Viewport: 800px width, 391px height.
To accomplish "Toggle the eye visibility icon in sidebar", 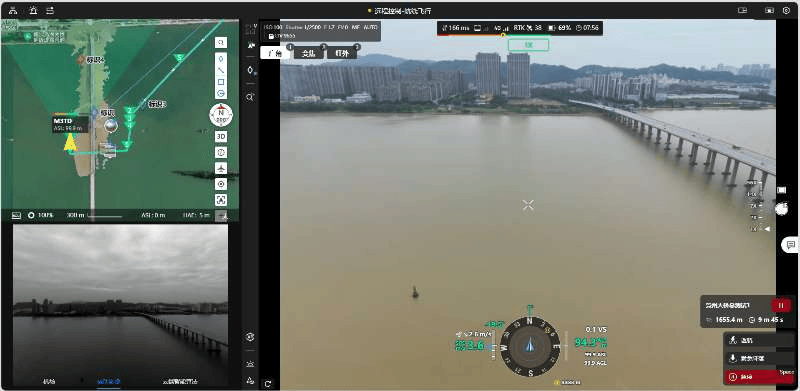I will 250,337.
